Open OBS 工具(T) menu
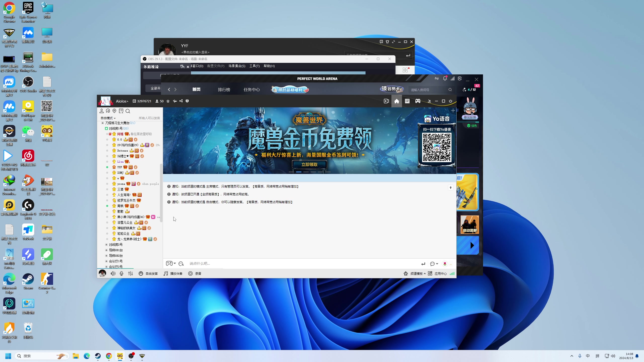Viewport: 644px width, 362px height. (x=254, y=66)
